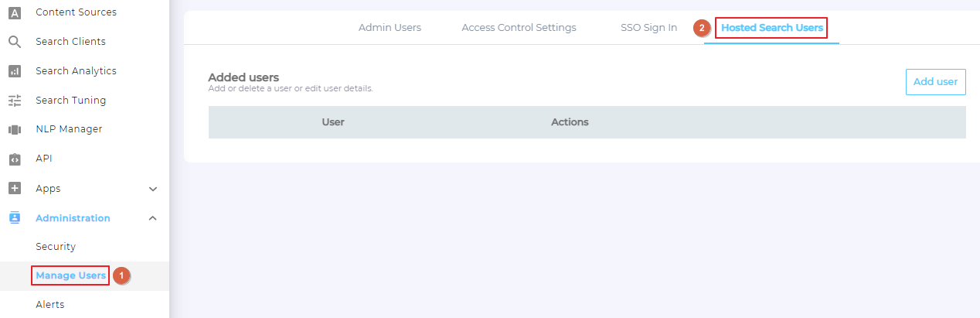The image size is (980, 318).
Task: Click the Search Analytics chart icon
Action: 15,71
